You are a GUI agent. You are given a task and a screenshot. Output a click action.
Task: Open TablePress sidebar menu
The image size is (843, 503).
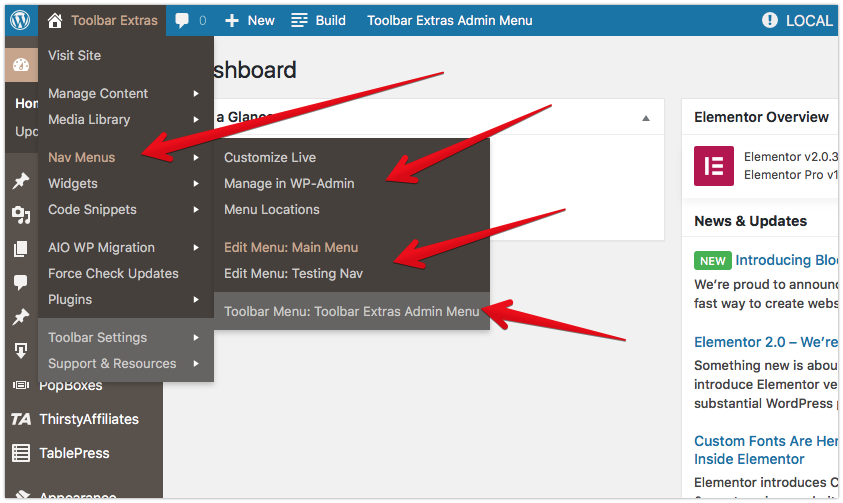(x=74, y=453)
